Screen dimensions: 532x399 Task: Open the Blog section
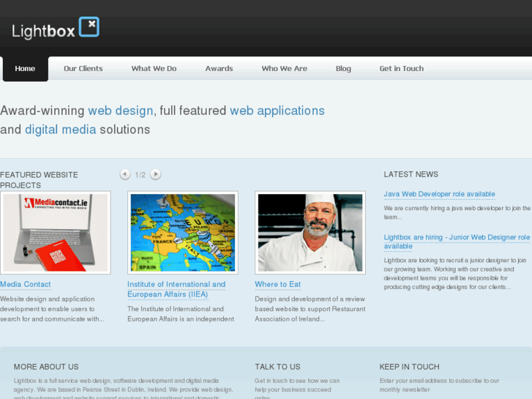343,69
